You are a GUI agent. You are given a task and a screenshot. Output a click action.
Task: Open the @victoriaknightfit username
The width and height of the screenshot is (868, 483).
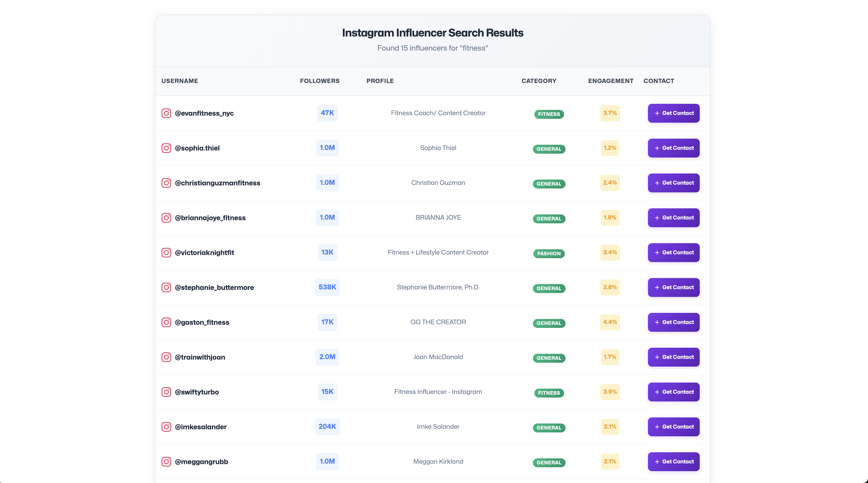205,253
